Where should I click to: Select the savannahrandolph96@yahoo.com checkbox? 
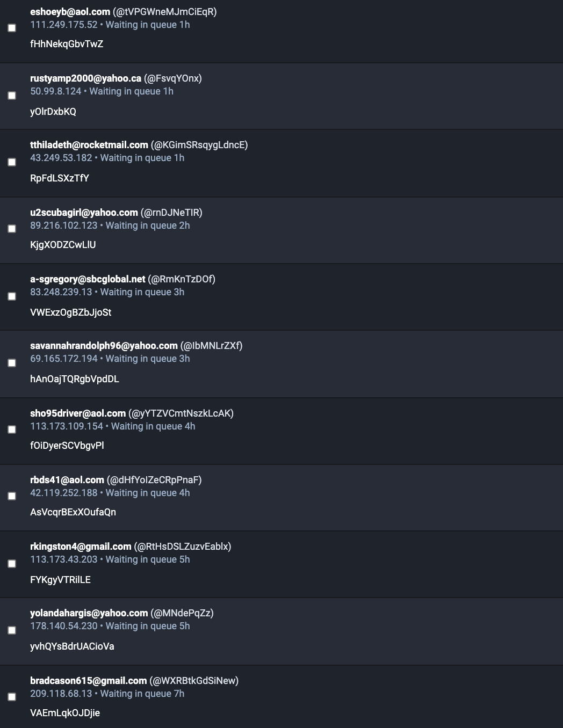12,363
